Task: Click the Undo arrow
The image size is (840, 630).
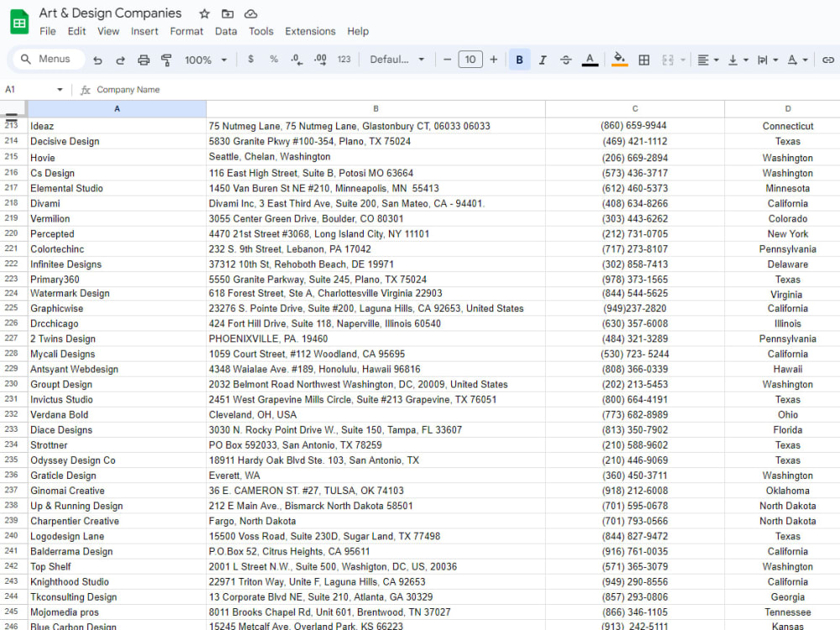Action: pyautogui.click(x=97, y=60)
